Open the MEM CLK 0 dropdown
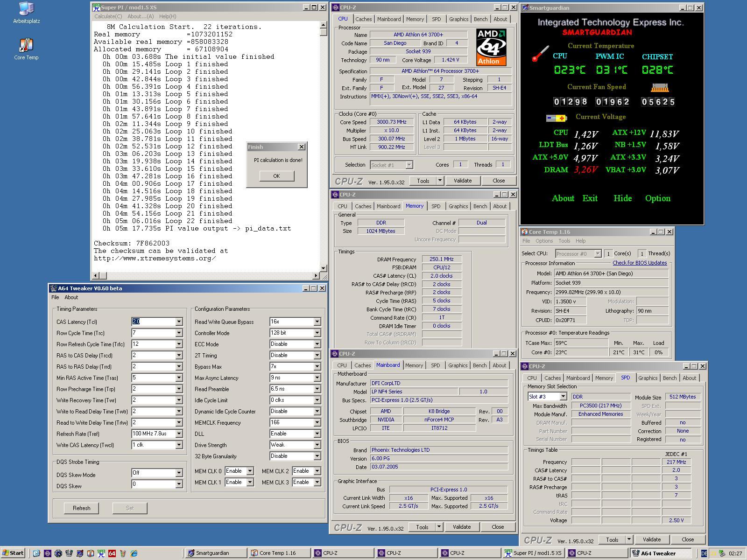This screenshot has width=747, height=560. point(250,471)
